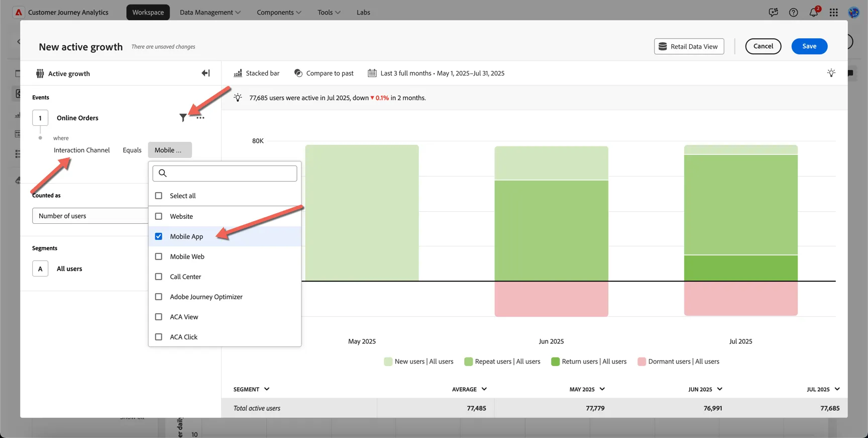Open more options for Online Orders event
The width and height of the screenshot is (868, 438).
point(200,118)
